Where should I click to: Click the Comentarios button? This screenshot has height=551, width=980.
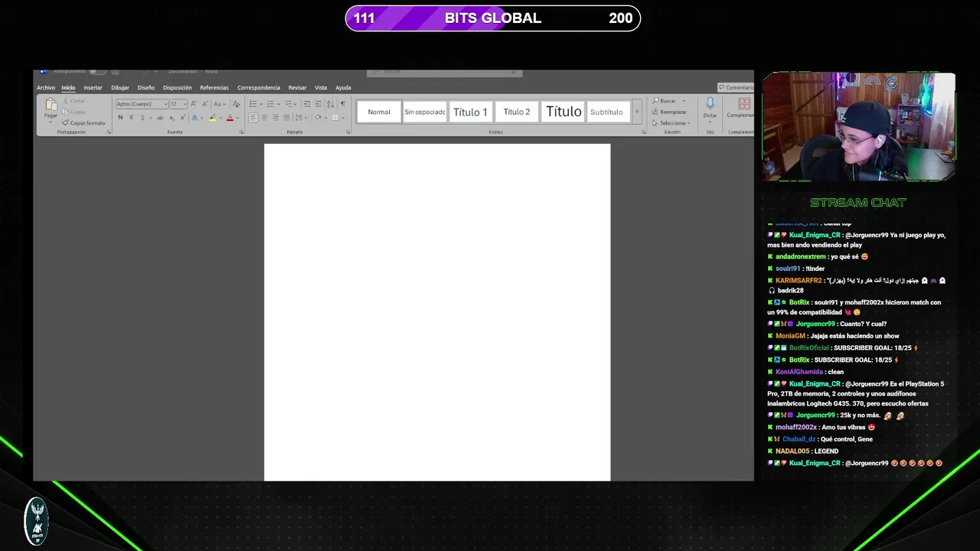coord(736,87)
